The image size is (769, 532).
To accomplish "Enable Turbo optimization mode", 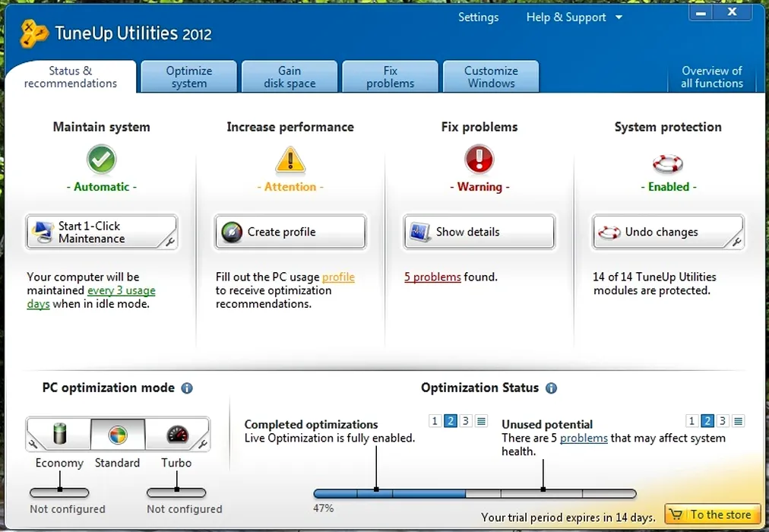I will point(176,435).
